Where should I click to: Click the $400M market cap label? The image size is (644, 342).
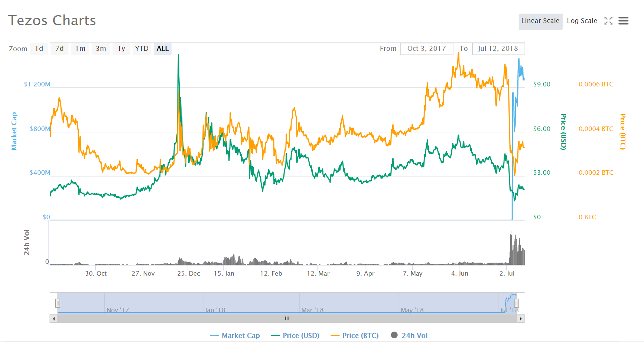pyautogui.click(x=40, y=172)
